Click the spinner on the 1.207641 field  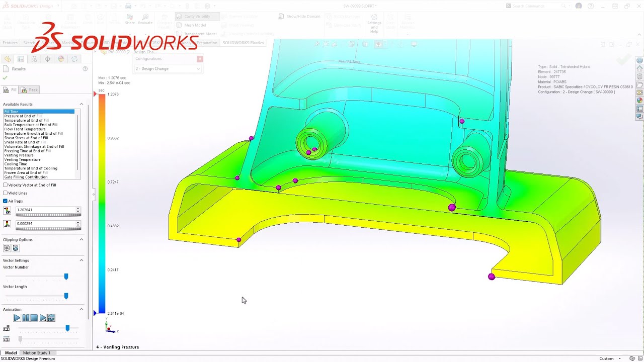coord(78,210)
